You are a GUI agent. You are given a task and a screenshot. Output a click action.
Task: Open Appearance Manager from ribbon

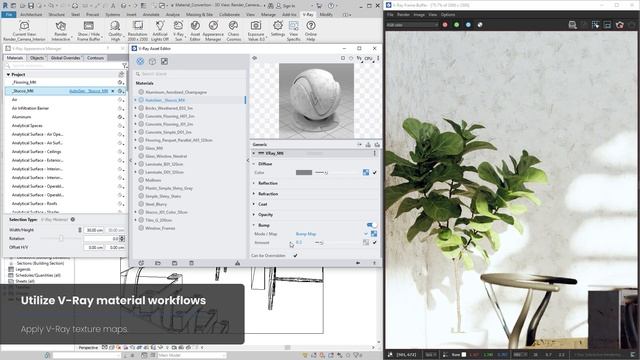click(213, 31)
